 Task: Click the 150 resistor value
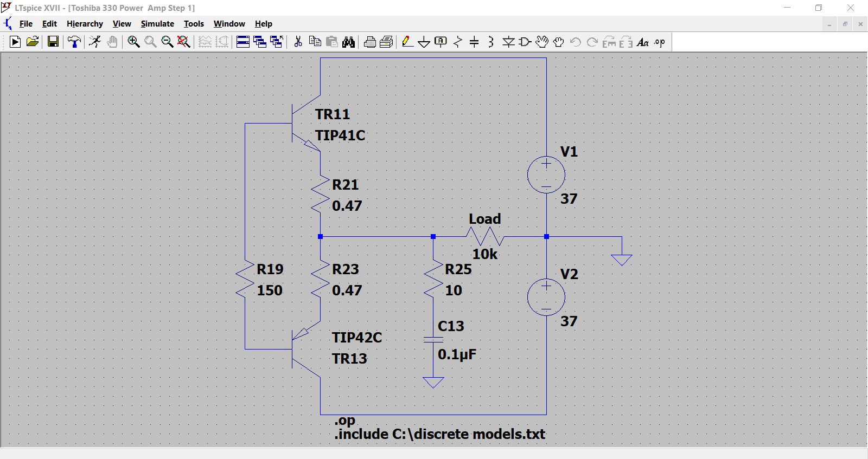click(x=270, y=290)
